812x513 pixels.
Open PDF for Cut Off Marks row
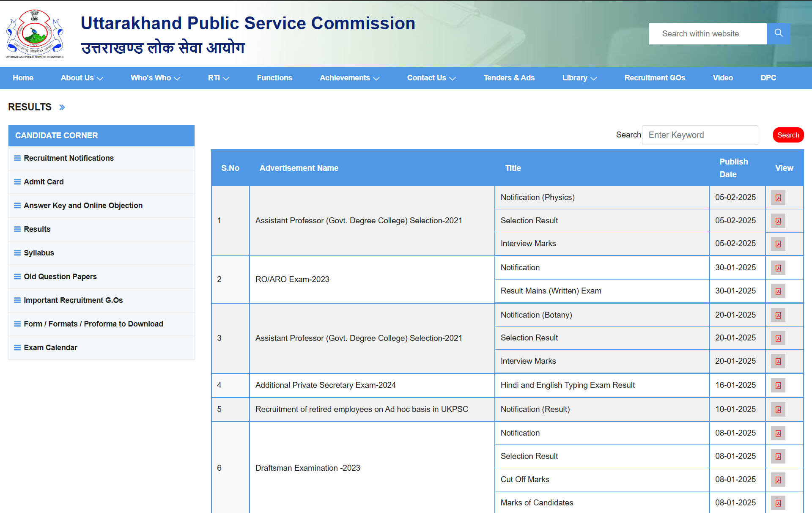[778, 480]
